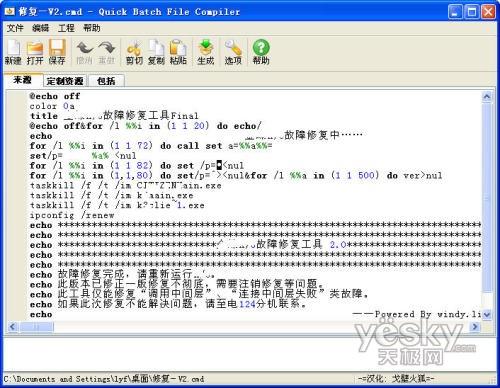Copy using the 复制 icon
This screenshot has height=388, width=500.
click(156, 51)
